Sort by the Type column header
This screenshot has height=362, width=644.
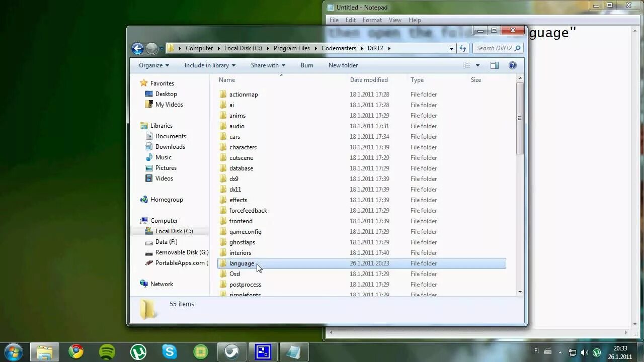coord(417,80)
